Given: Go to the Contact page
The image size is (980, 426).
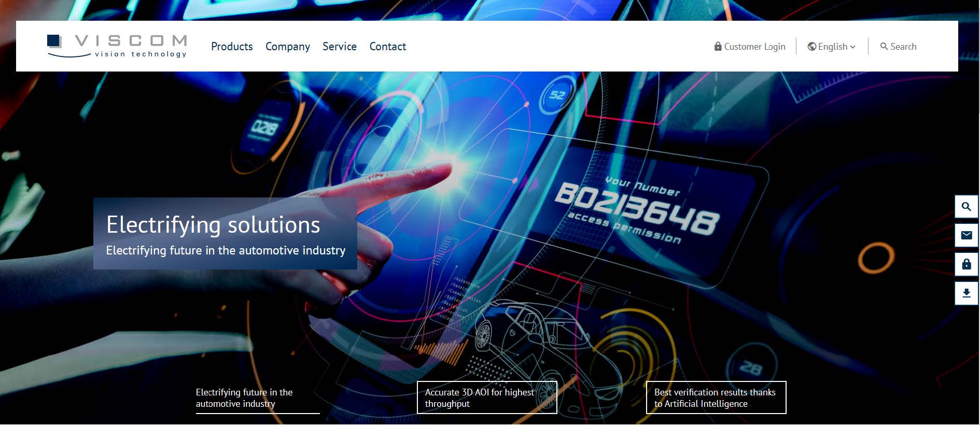Looking at the screenshot, I should tap(387, 47).
